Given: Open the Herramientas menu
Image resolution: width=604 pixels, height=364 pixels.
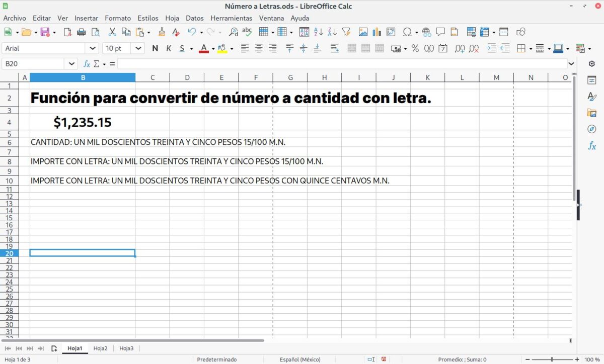Looking at the screenshot, I should pos(232,18).
